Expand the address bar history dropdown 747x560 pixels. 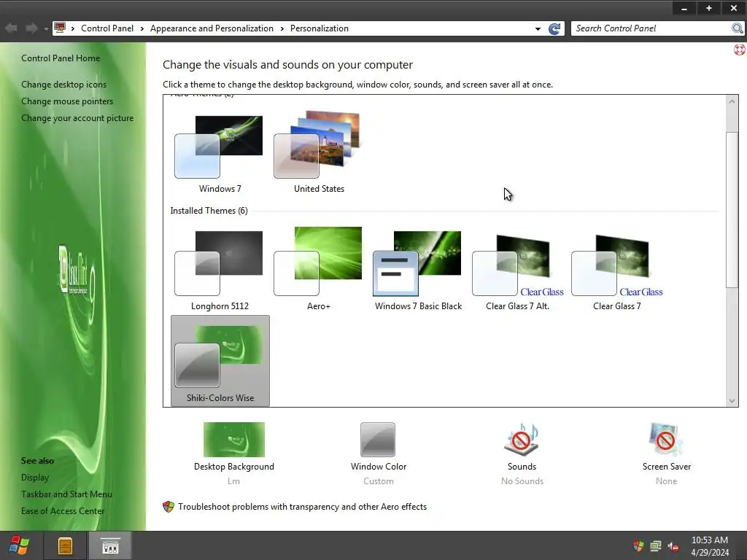coord(538,28)
